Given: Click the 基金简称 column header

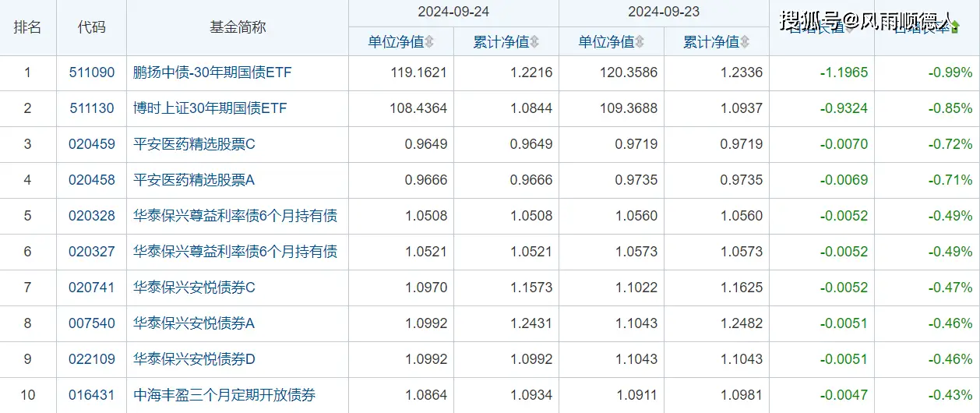Looking at the screenshot, I should coord(238,26).
